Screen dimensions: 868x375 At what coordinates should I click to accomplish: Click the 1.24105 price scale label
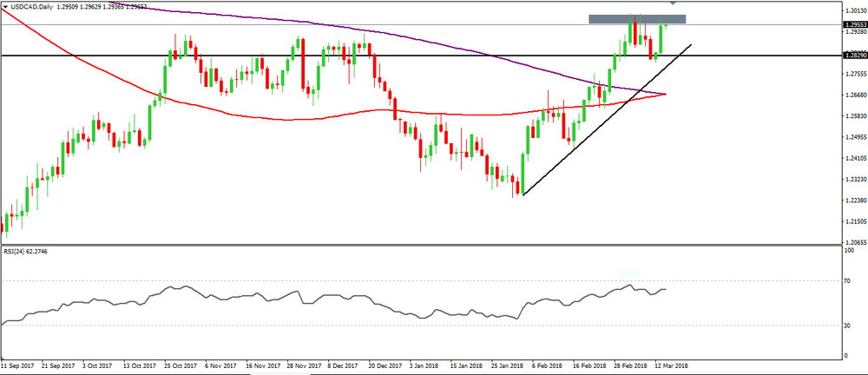point(855,158)
